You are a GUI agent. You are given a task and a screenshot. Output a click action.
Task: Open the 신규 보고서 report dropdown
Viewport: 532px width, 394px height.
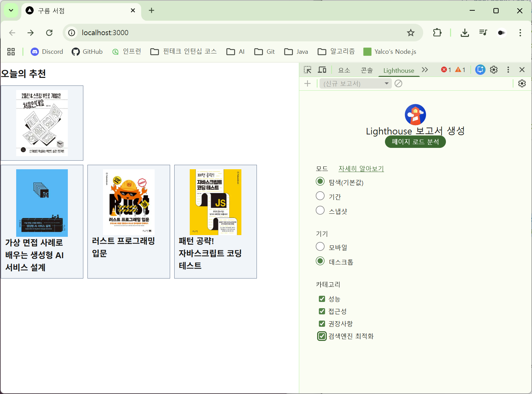click(x=355, y=83)
